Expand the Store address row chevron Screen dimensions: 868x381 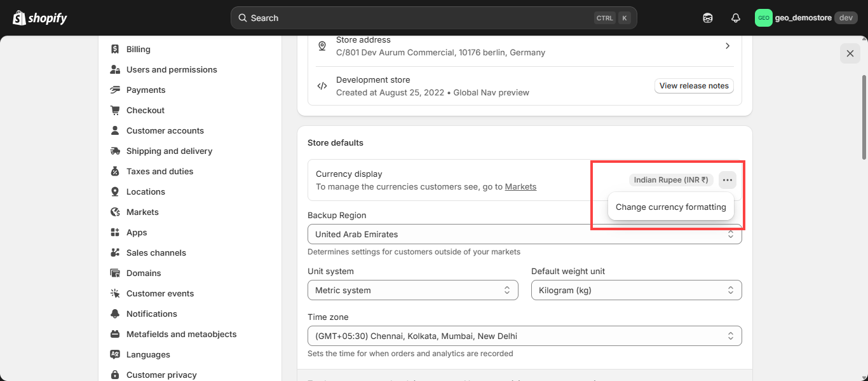click(x=728, y=46)
